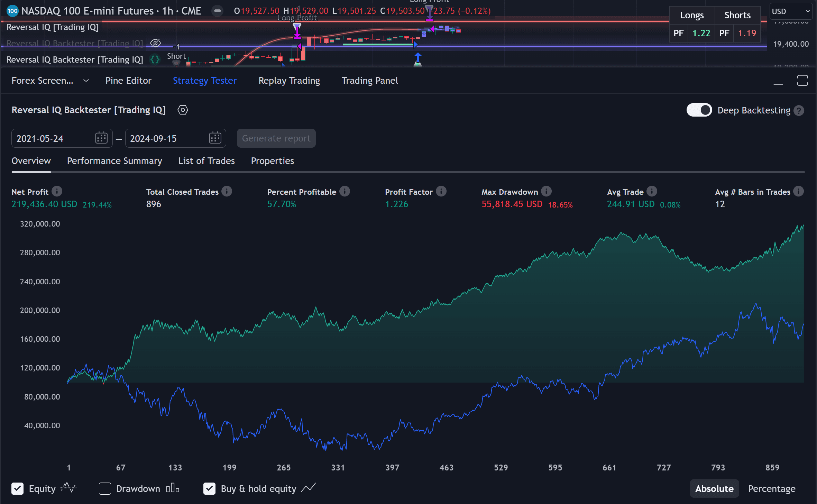Click the Avg Trade value 244.91 USD
817x504 pixels.
[x=631, y=204]
